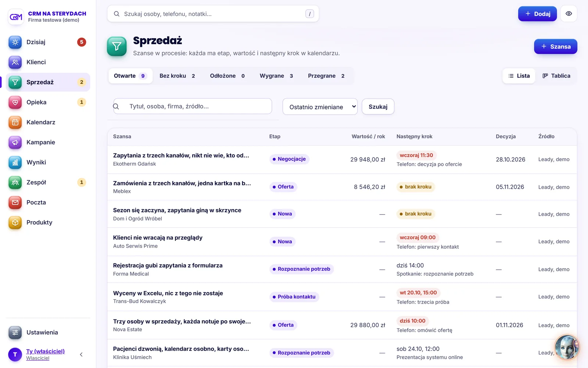This screenshot has height=368, width=588.
Task: Select the Odłożone tab
Action: [x=227, y=76]
